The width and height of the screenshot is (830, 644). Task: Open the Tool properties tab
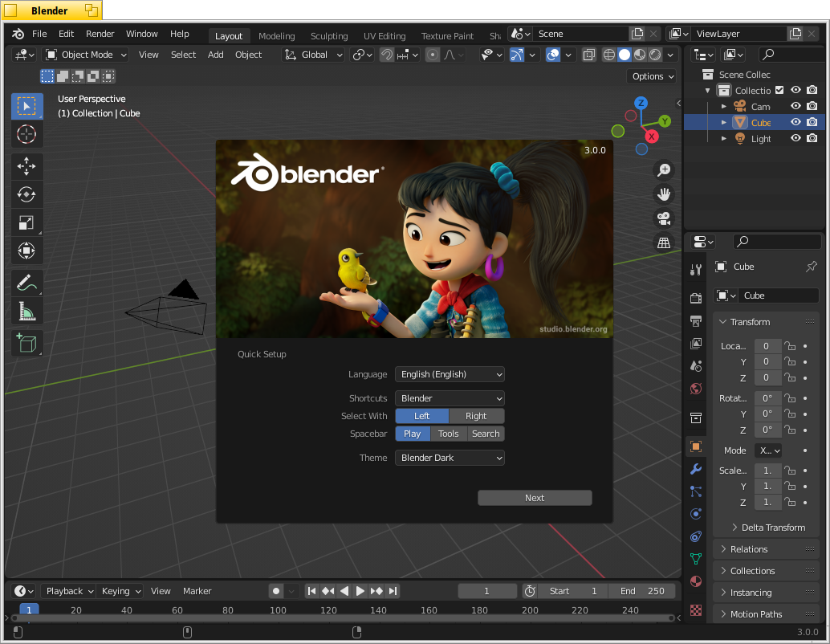pos(696,270)
